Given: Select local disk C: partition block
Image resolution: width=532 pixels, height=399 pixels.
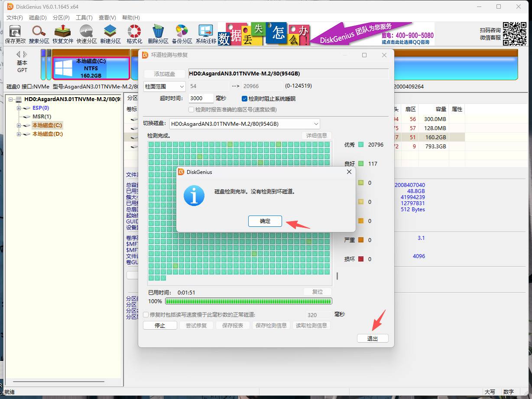Looking at the screenshot, I should pyautogui.click(x=91, y=69).
